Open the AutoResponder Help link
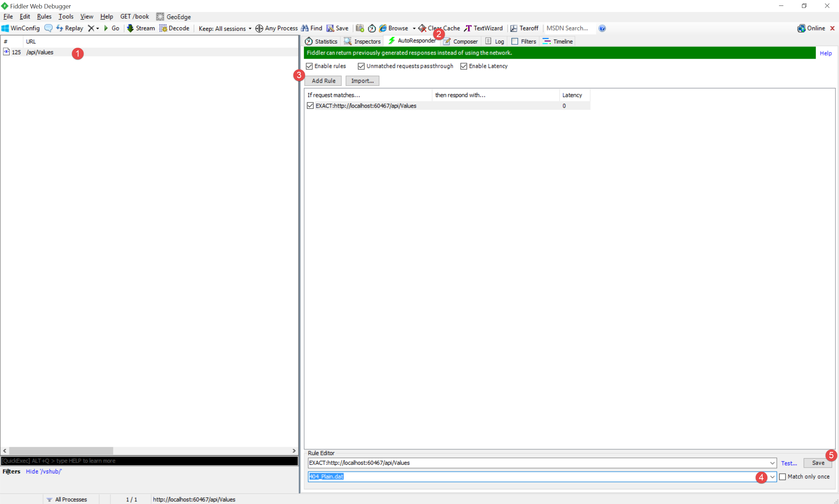The width and height of the screenshot is (839, 504). click(825, 53)
